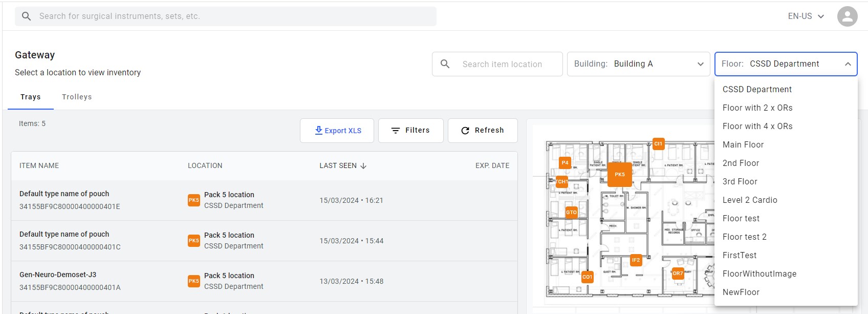Focus the Search item location field
Image resolution: width=868 pixels, height=314 pixels.
(x=497, y=64)
